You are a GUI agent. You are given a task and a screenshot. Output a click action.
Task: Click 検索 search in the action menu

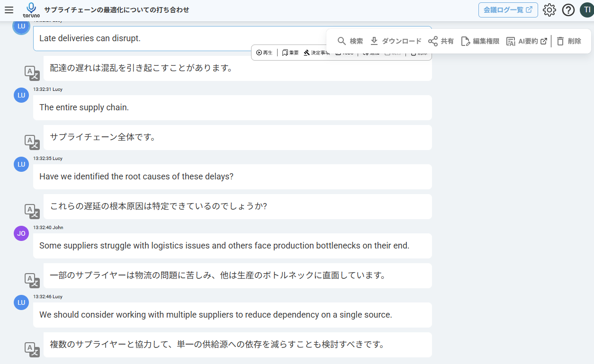350,41
